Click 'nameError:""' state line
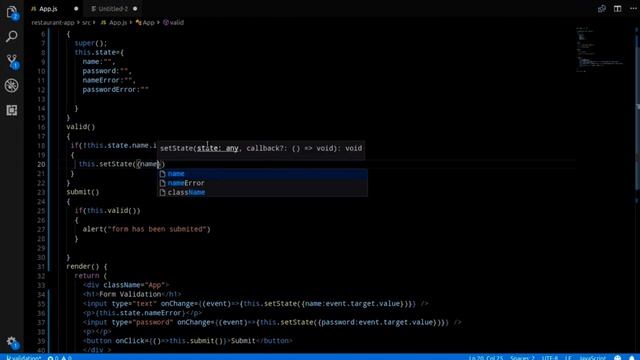 [109, 80]
